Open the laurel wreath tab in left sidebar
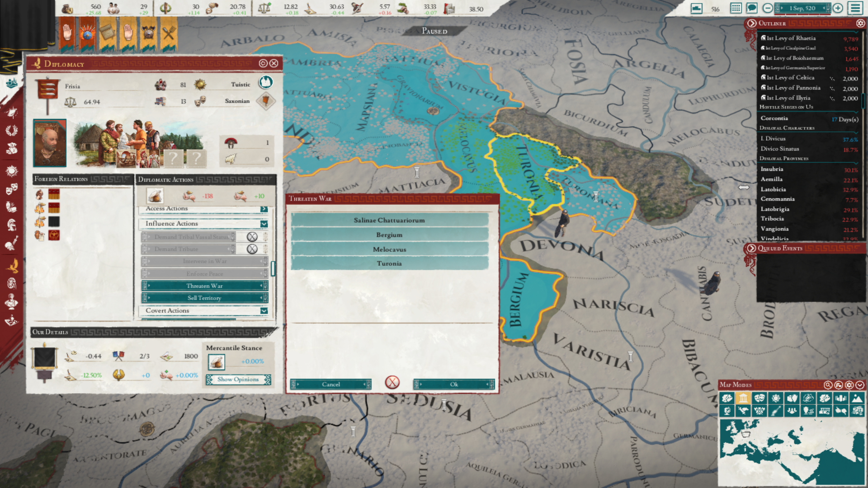This screenshot has height=488, width=868. [11, 131]
